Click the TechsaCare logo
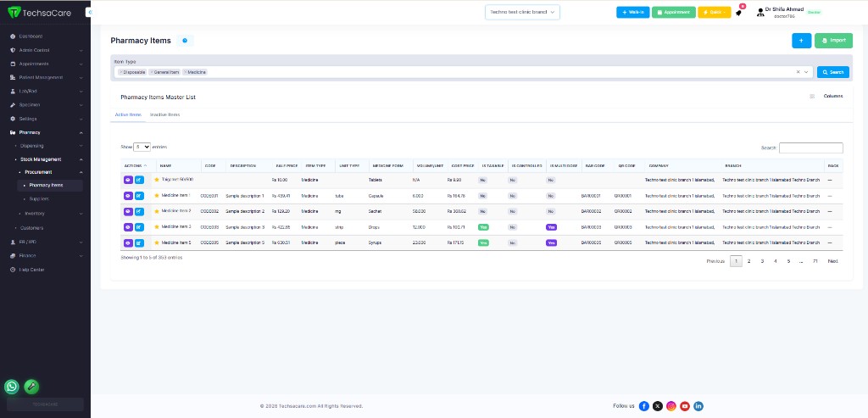The height and width of the screenshot is (418, 868). 39,12
